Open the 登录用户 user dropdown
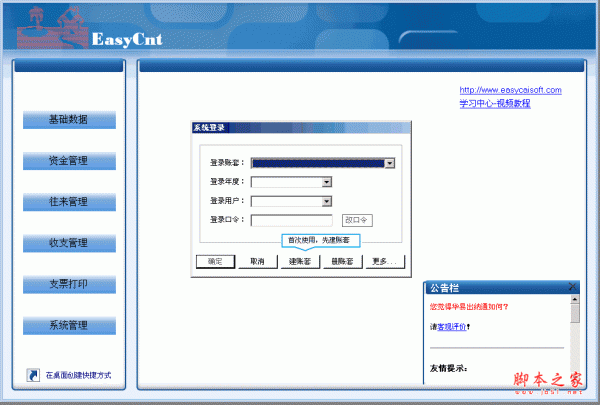600x405 pixels. click(x=326, y=201)
